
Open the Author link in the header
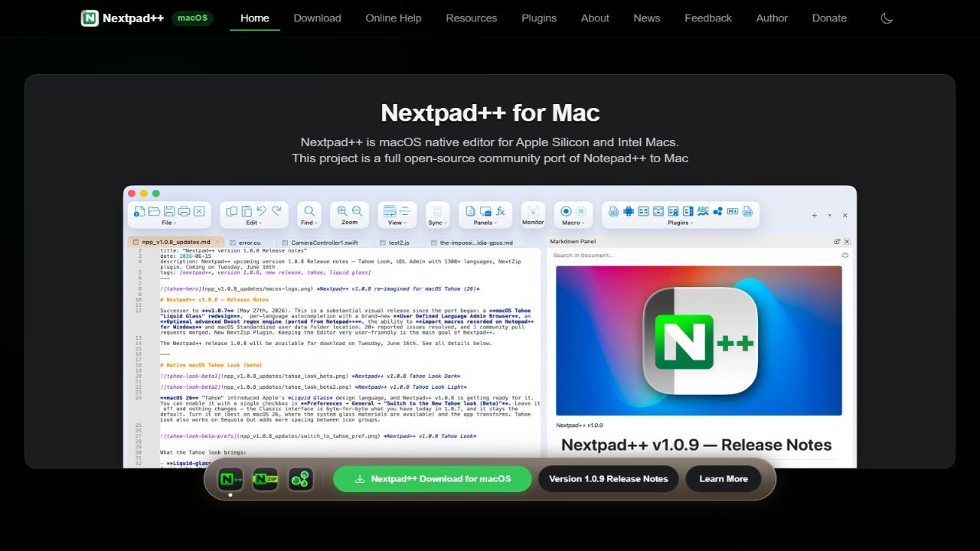coord(772,18)
